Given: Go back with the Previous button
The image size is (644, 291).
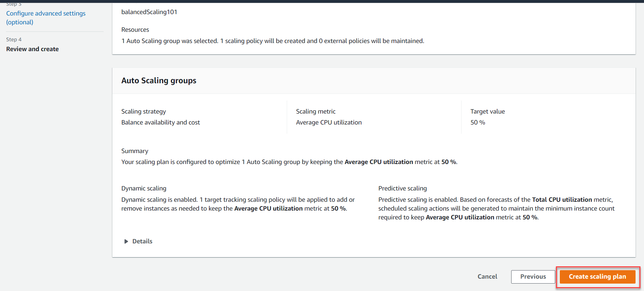Looking at the screenshot, I should click(533, 277).
